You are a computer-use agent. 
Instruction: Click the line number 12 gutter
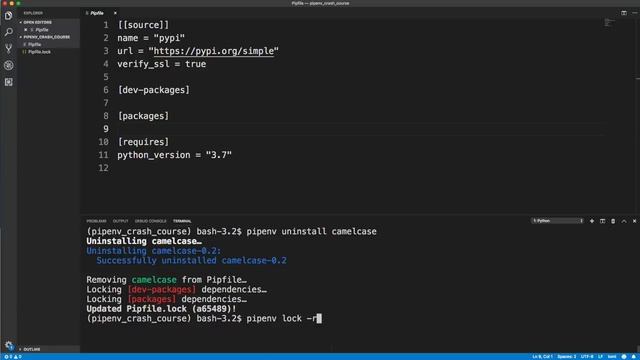pos(103,168)
